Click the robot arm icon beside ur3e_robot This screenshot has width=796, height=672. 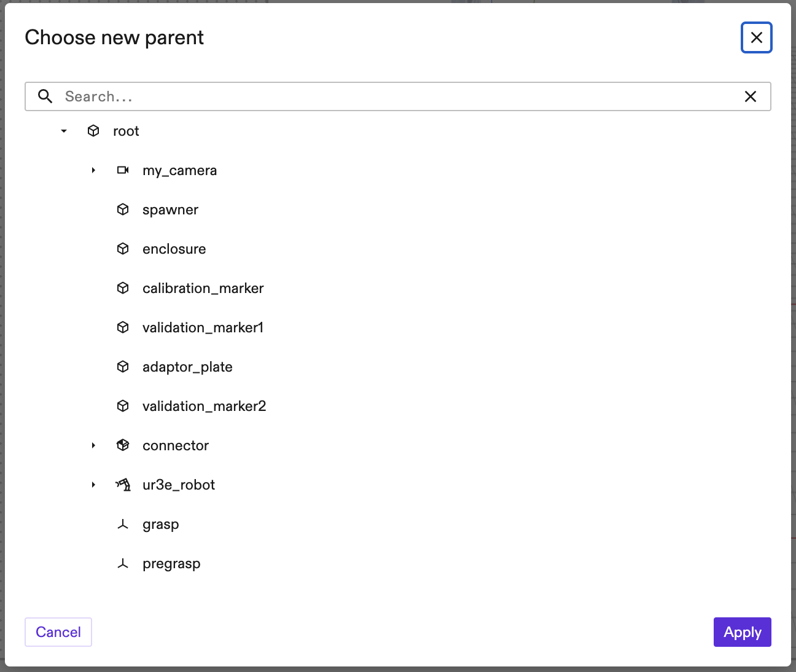(x=123, y=485)
